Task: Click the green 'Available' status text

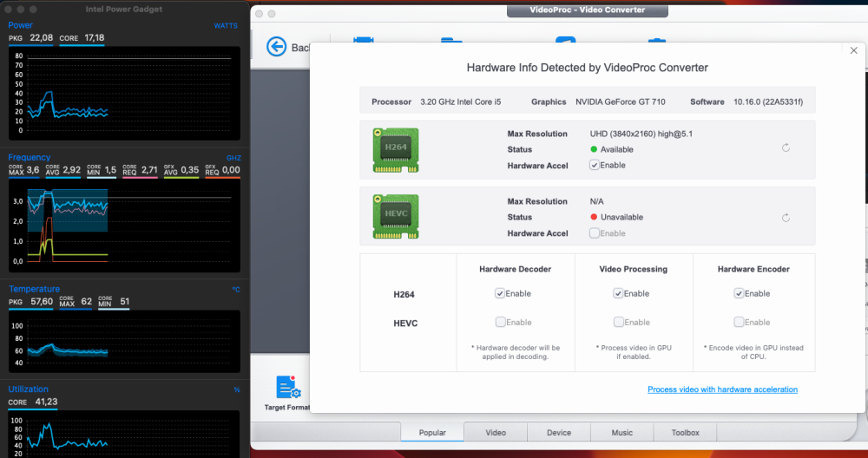Action: 616,149
